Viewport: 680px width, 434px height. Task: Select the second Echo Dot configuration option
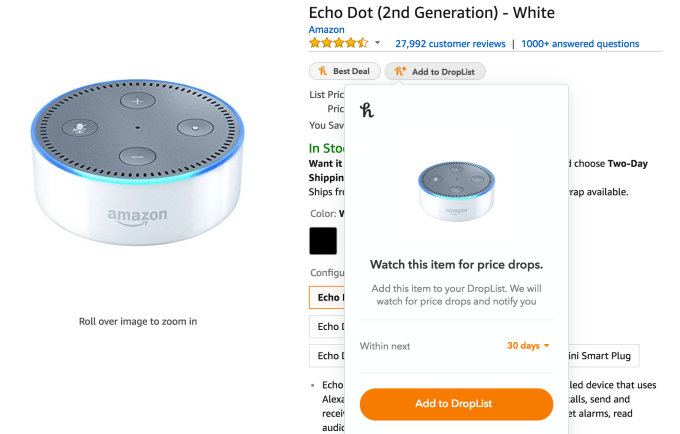pos(327,326)
